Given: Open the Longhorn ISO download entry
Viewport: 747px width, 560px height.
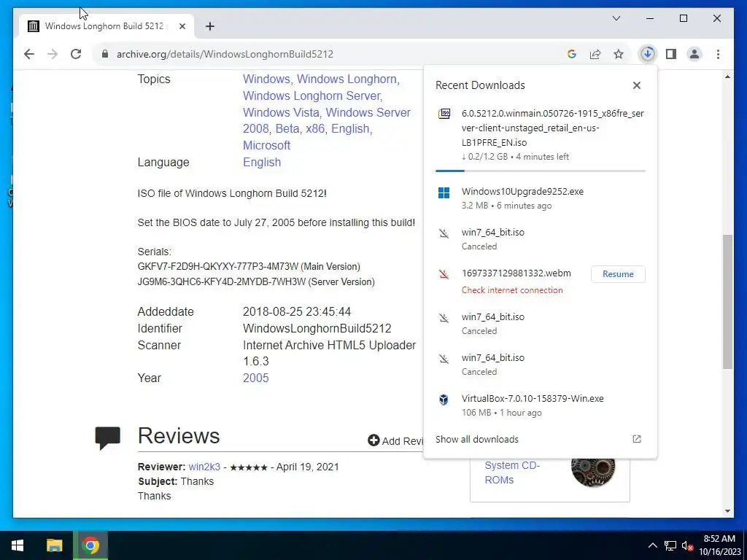Looking at the screenshot, I should tap(541, 135).
